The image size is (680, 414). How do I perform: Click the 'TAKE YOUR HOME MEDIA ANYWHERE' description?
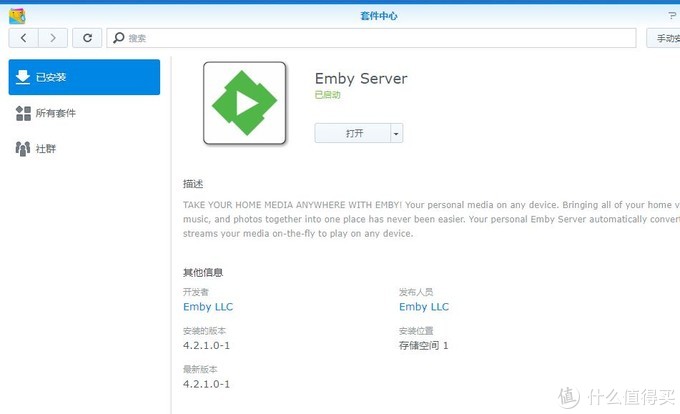pos(432,219)
